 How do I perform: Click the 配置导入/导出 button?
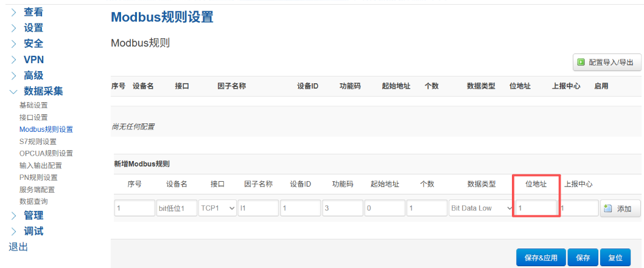[x=606, y=62]
